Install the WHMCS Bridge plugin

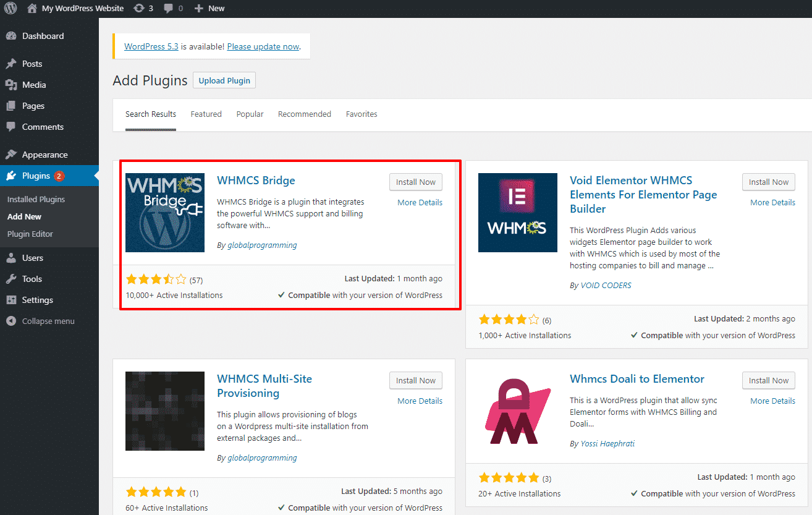coord(415,182)
